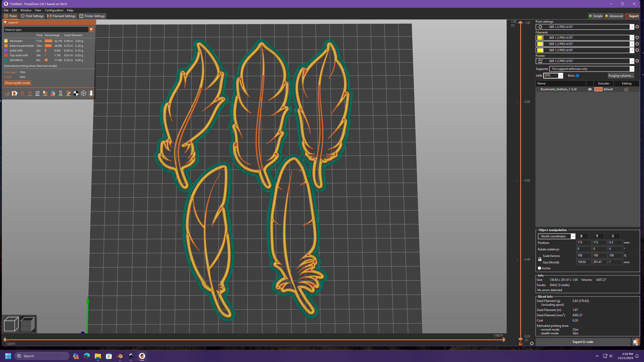Viewport: 644px width, 362px height.
Task: Toggle retractions display
Action: click(22, 93)
